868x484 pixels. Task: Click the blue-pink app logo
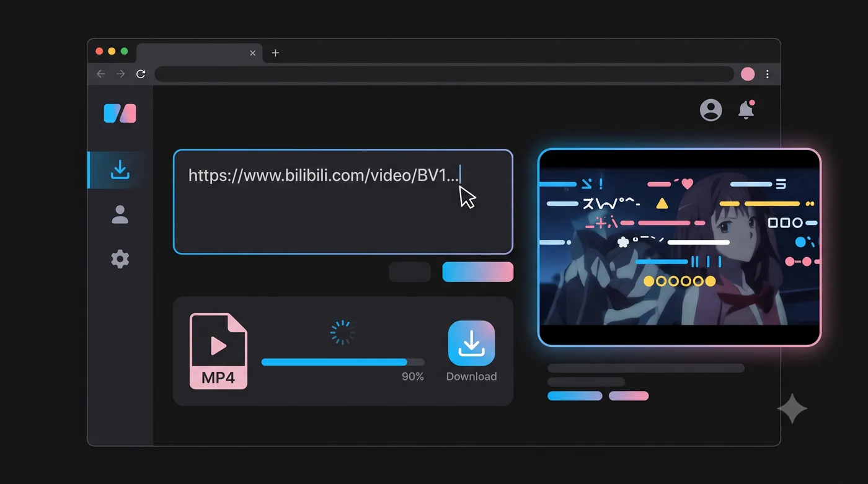120,113
